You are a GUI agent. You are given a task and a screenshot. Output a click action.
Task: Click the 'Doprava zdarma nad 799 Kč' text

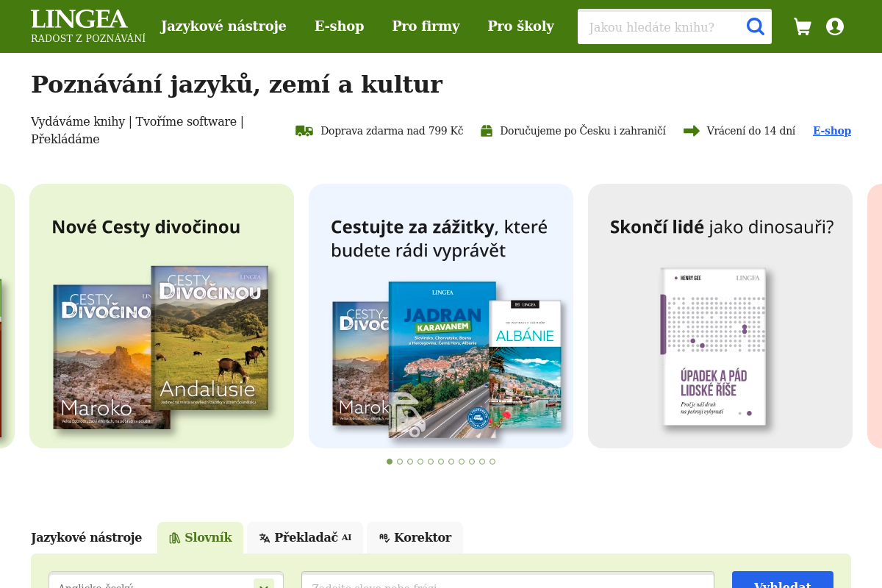[392, 131]
